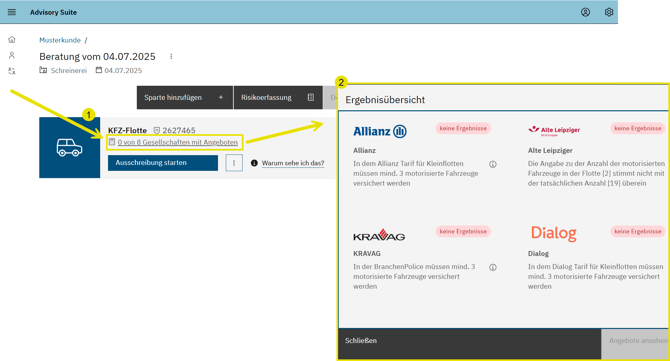Start the tender with Ausschreibung starten

pos(163,163)
